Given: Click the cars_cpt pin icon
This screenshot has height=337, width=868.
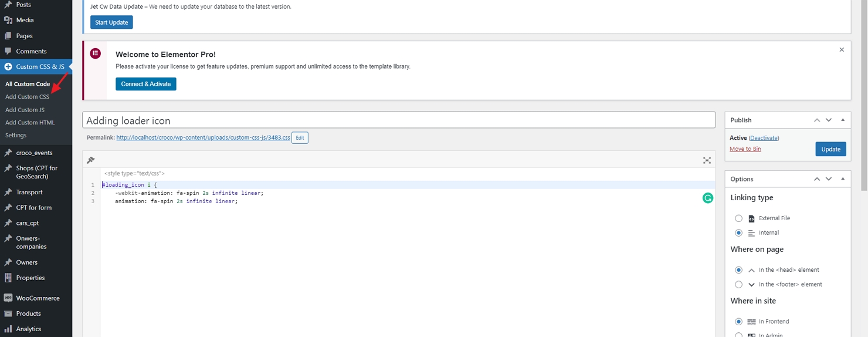Looking at the screenshot, I should (x=8, y=223).
